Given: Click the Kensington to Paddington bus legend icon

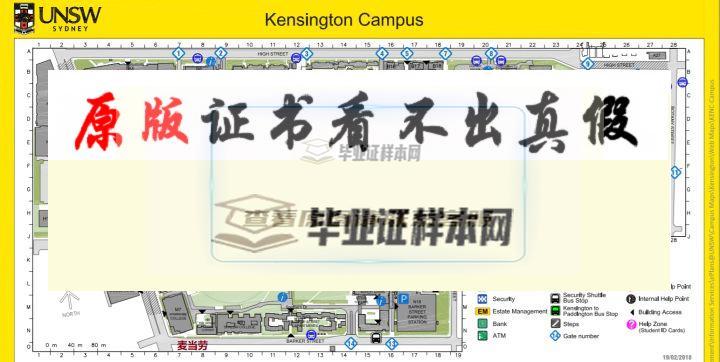Looking at the screenshot, I should coord(555,311).
